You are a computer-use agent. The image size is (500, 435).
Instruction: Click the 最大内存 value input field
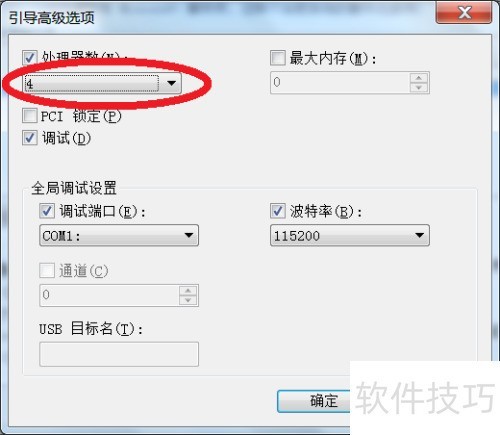click(340, 82)
